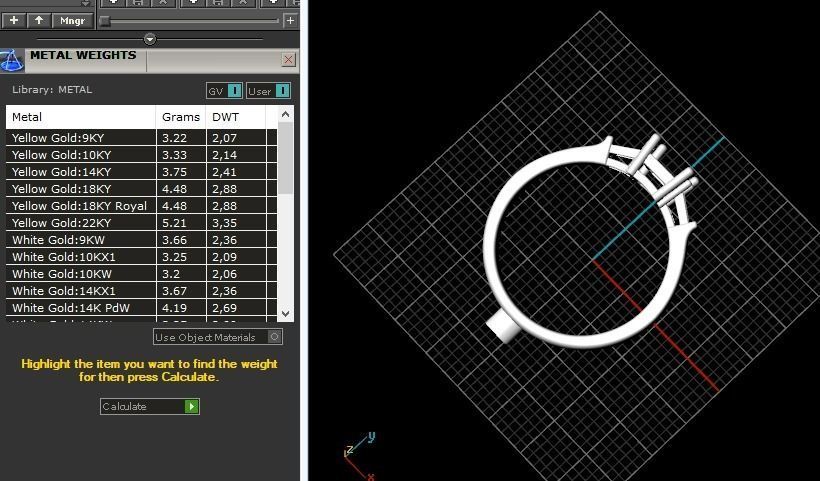Enable the Use Object Materials option
This screenshot has width=820, height=481.
(x=218, y=337)
